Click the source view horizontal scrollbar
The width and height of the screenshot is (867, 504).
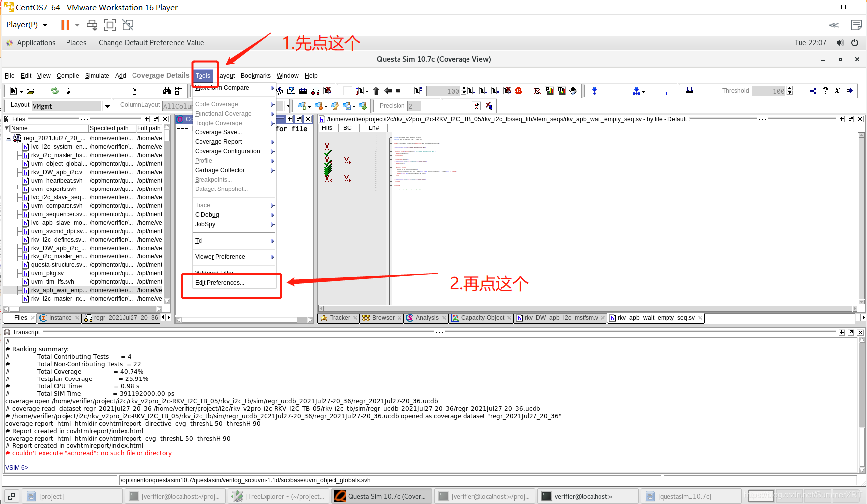tap(588, 309)
